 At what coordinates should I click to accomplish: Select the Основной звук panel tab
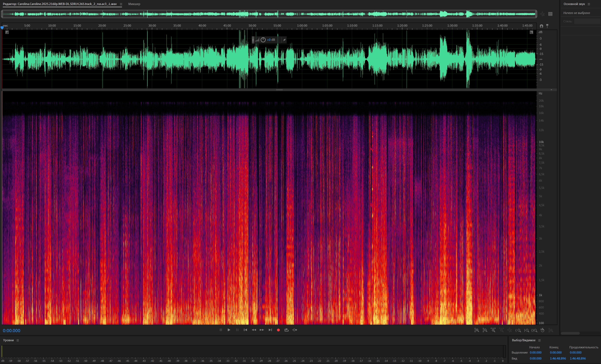(574, 4)
